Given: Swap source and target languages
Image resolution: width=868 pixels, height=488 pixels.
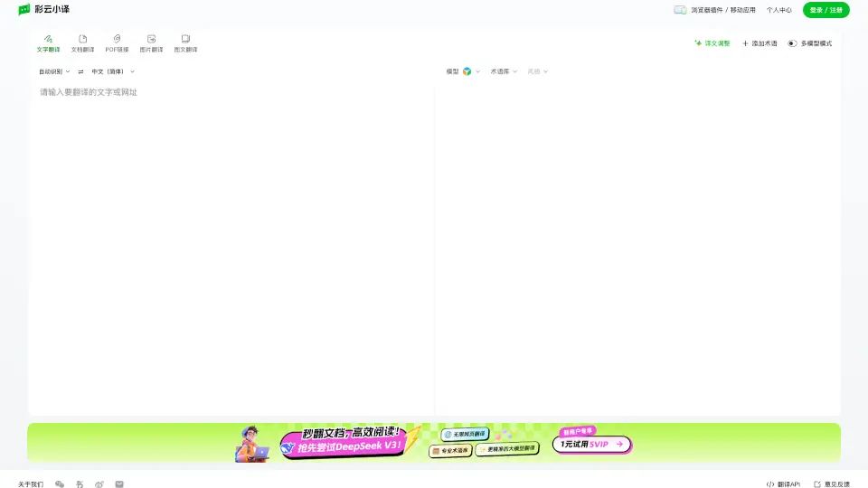Looking at the screenshot, I should coord(80,71).
